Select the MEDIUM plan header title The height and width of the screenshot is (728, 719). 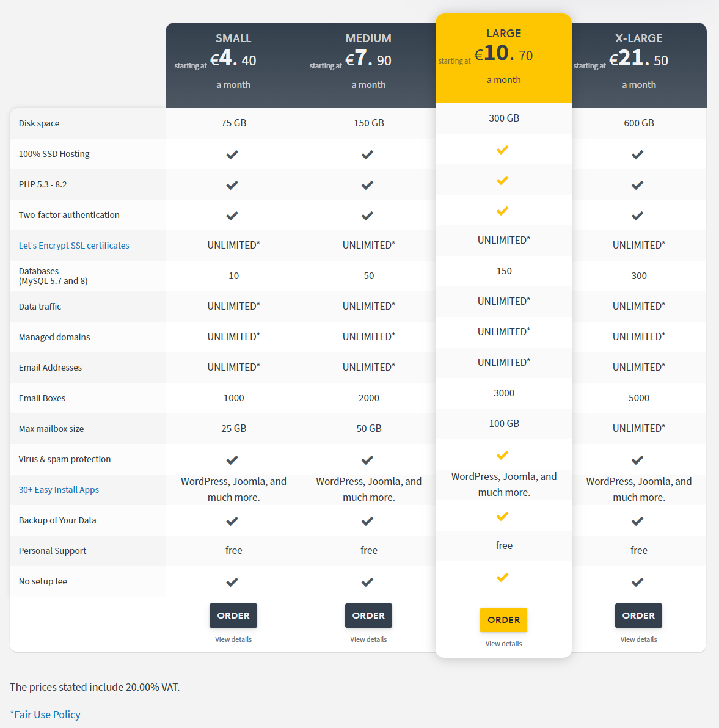[368, 38]
